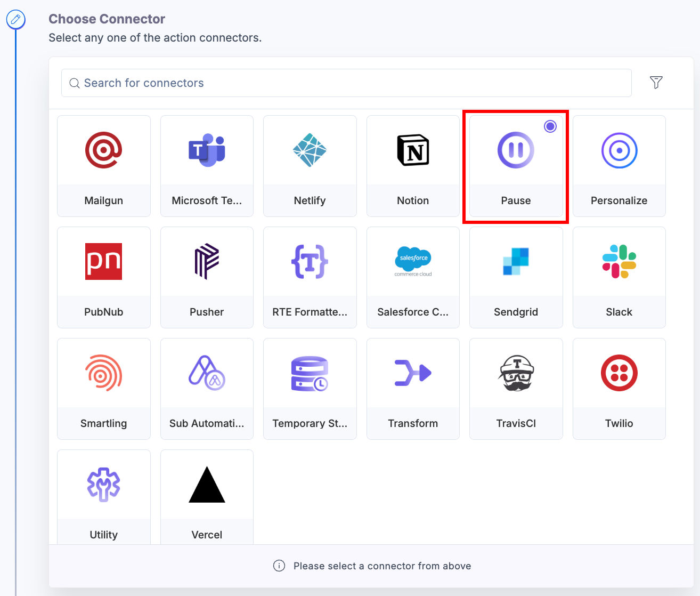Pick the Vercel triangle icon
The image size is (700, 596).
207,485
